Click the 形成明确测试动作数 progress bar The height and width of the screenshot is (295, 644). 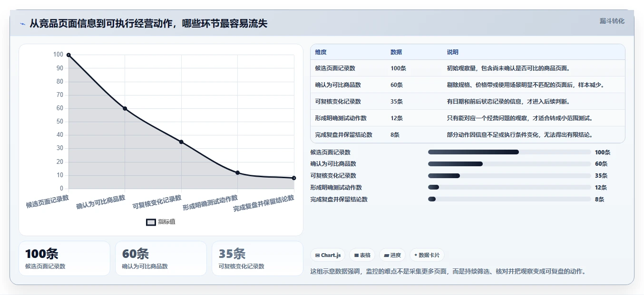point(509,188)
